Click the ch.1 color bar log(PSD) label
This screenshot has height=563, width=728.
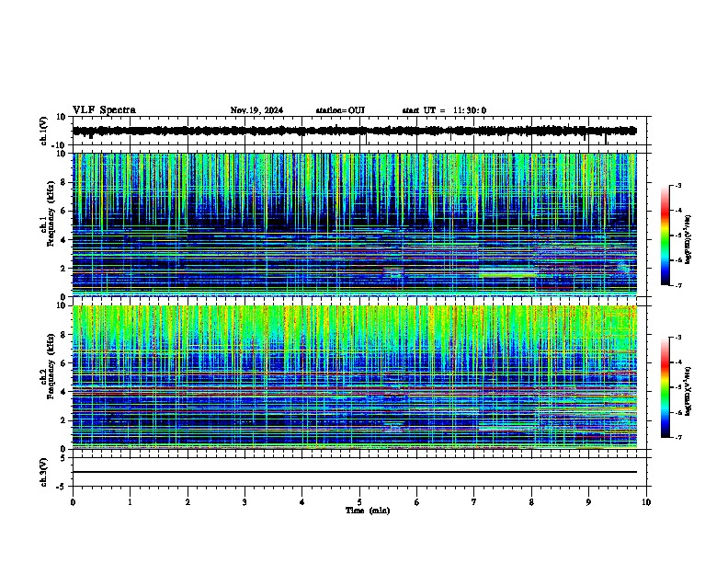(x=688, y=239)
